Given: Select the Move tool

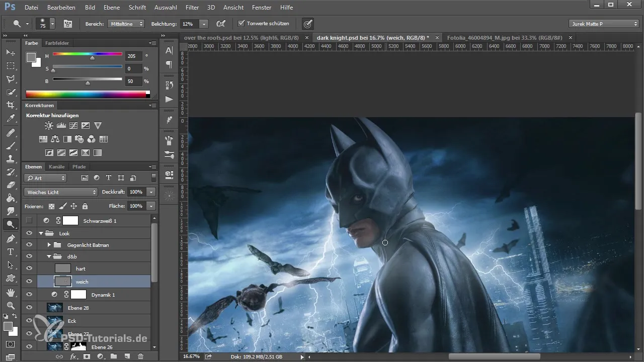Looking at the screenshot, I should tap(10, 52).
